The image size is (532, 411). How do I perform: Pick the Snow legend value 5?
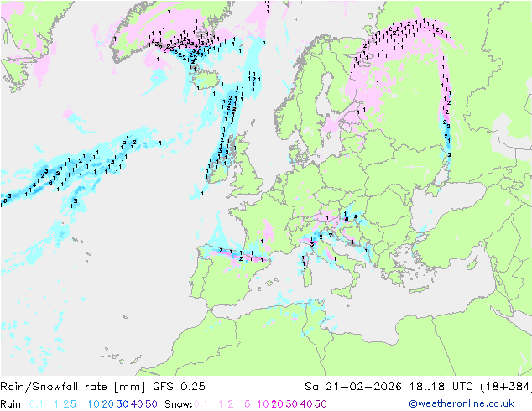[248, 404]
